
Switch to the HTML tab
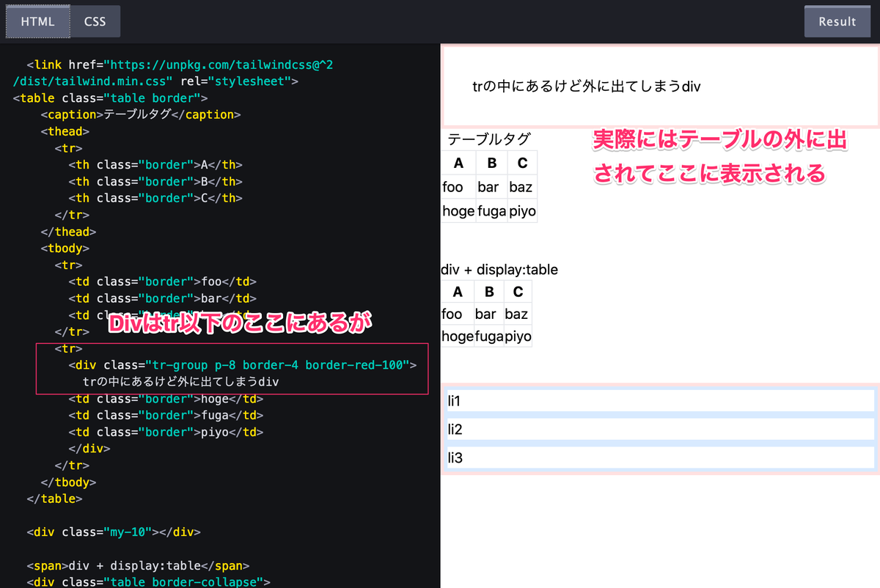click(x=37, y=21)
